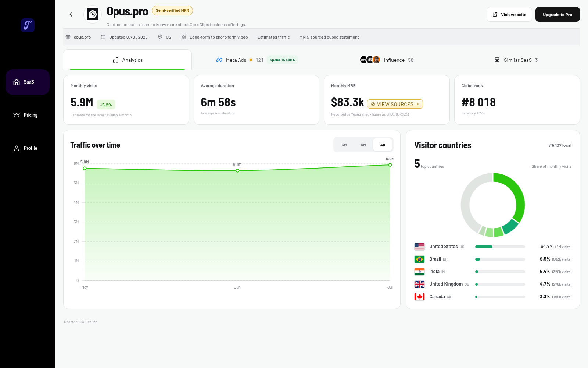
Task: Click the India flag icon
Action: click(419, 272)
